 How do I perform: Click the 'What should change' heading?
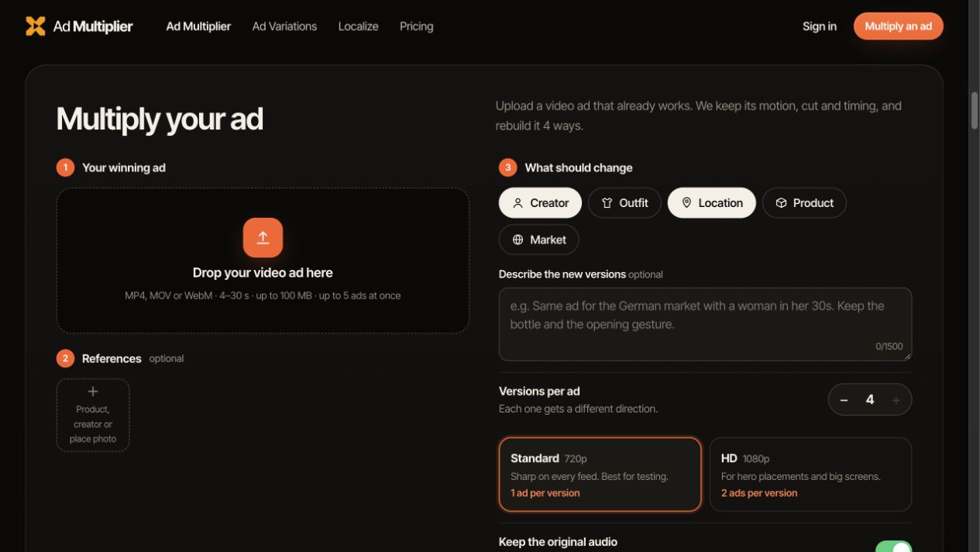pyautogui.click(x=579, y=167)
